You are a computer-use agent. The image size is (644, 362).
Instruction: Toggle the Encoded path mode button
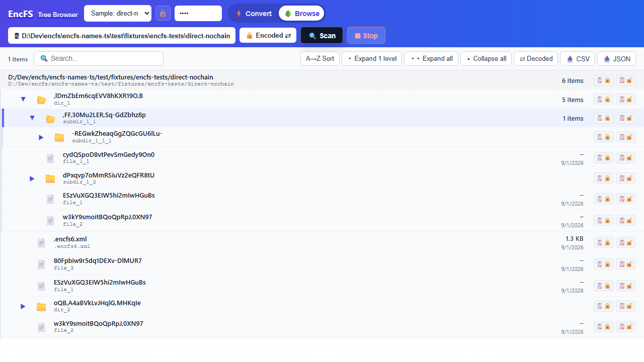click(x=268, y=36)
